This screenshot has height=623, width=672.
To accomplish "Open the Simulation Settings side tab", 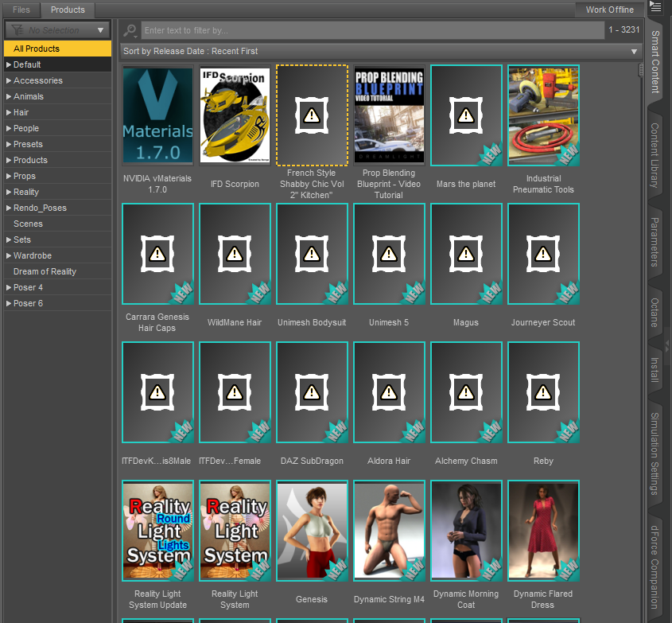I will (x=655, y=454).
